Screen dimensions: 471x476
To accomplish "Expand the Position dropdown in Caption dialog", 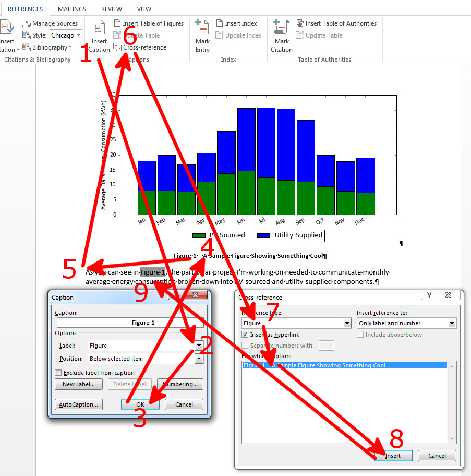I will point(199,359).
